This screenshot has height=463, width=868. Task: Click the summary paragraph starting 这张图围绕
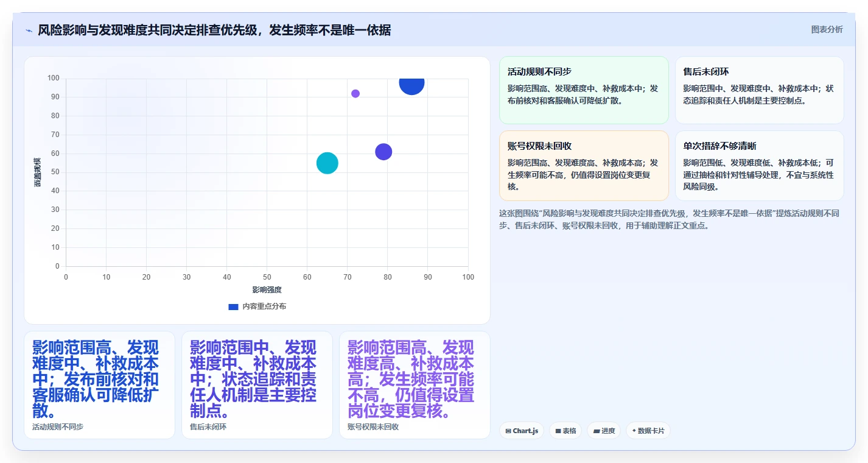click(670, 219)
